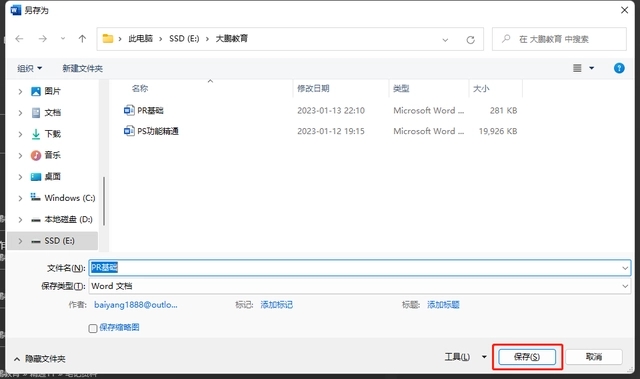Click the navigation pane scrollbar
Image resolution: width=640 pixels, height=379 pixels.
104,201
